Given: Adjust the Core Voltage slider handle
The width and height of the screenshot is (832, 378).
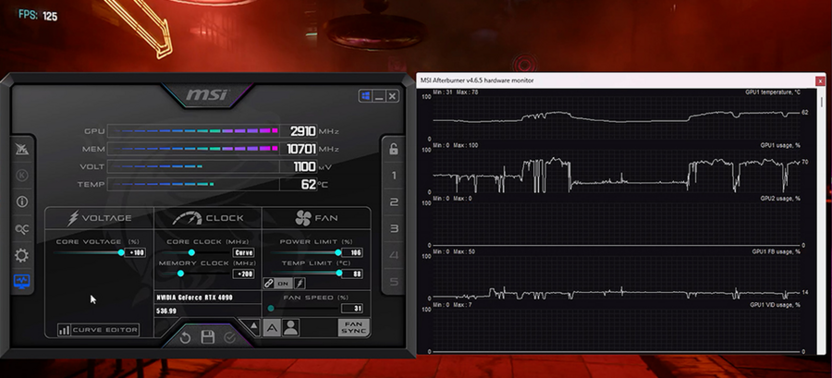Looking at the screenshot, I should (121, 253).
